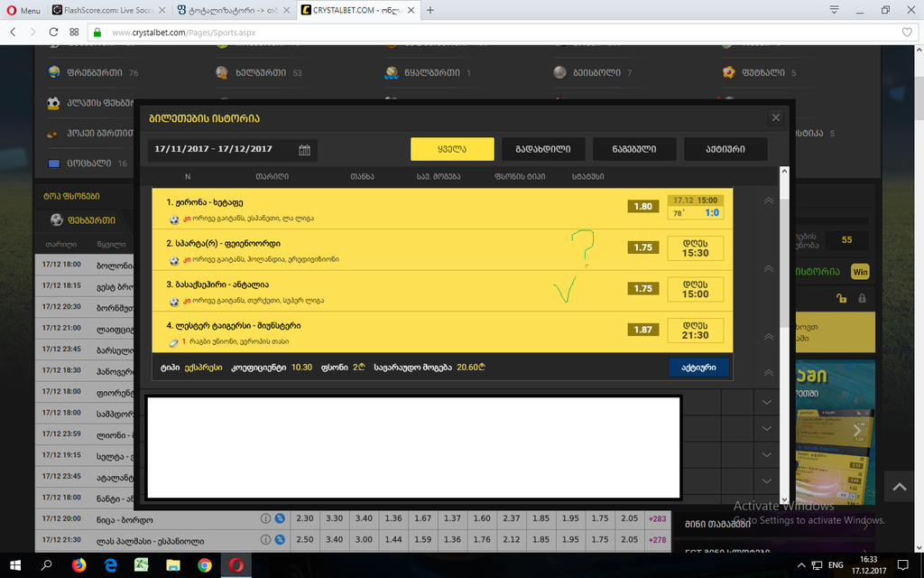The height and width of the screenshot is (578, 924).
Task: Click the handball icon beside ხელბურთი
Action: [222, 72]
